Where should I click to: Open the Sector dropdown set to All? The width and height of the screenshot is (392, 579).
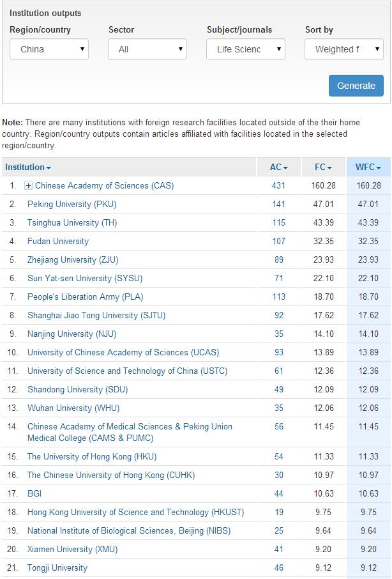click(x=147, y=49)
